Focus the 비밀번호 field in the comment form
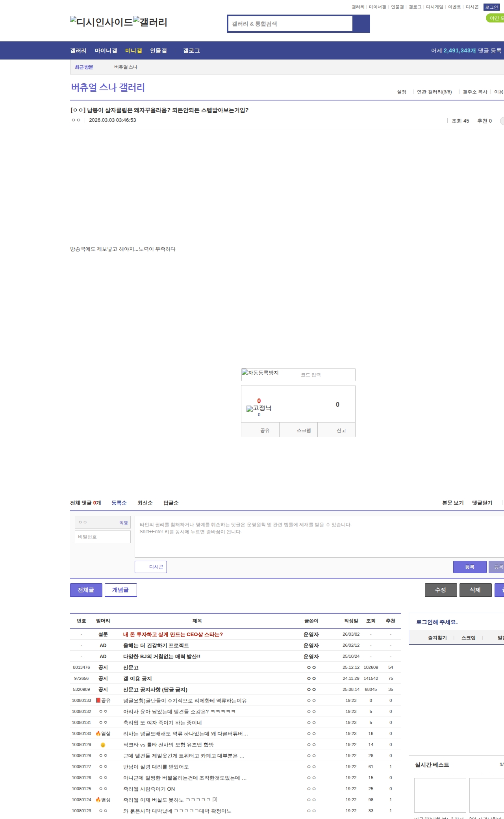Image resolution: width=504 pixels, height=819 pixels. coord(103,537)
